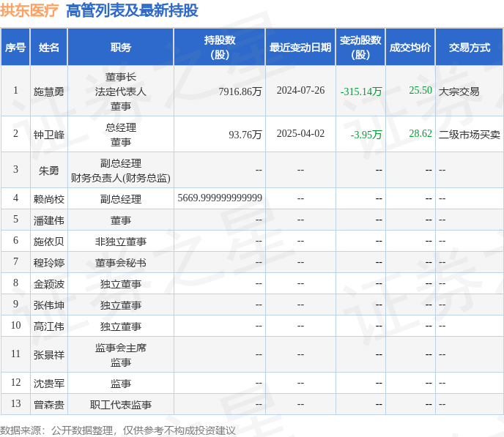Click the 数据来源 footer note

[x=118, y=430]
